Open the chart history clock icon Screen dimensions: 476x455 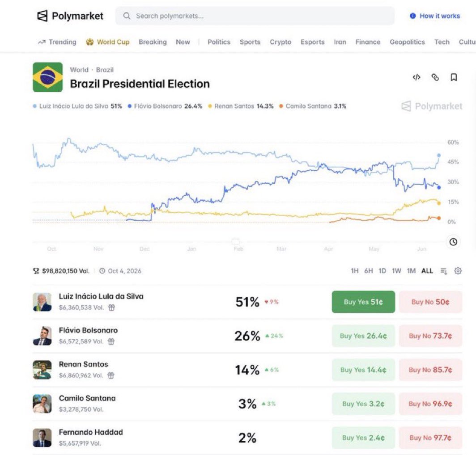453,242
